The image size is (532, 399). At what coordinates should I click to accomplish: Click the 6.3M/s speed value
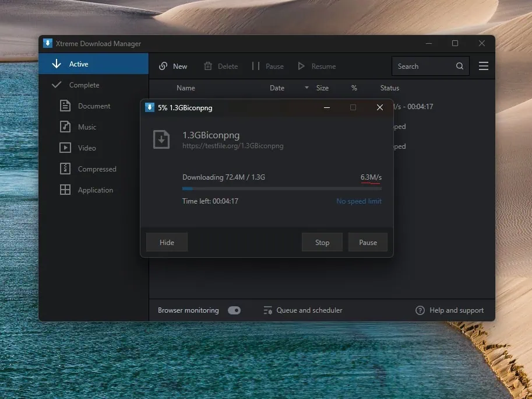371,177
